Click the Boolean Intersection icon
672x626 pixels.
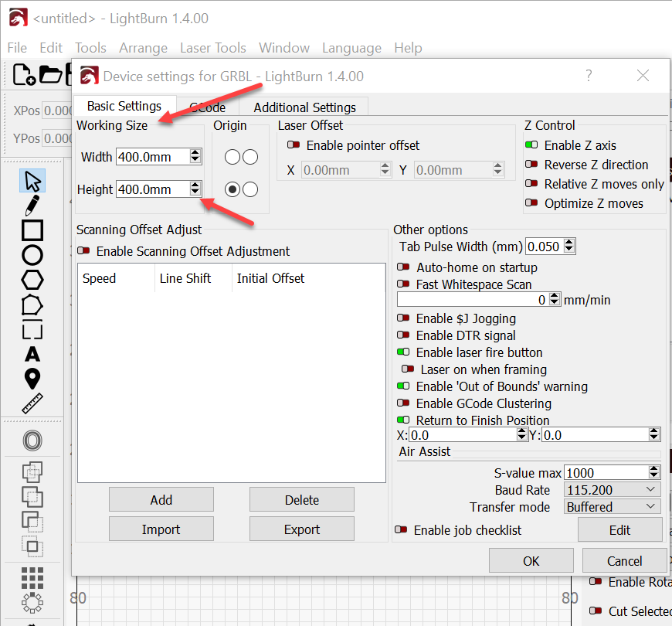coord(32,546)
